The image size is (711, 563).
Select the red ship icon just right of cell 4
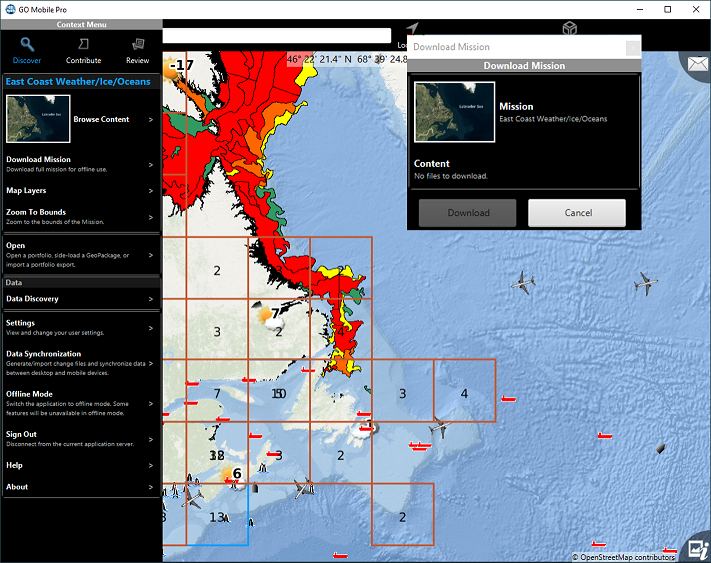pyautogui.click(x=509, y=399)
